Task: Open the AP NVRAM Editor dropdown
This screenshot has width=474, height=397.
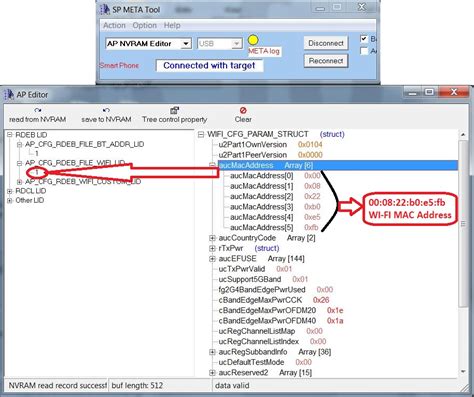Action: coord(186,44)
